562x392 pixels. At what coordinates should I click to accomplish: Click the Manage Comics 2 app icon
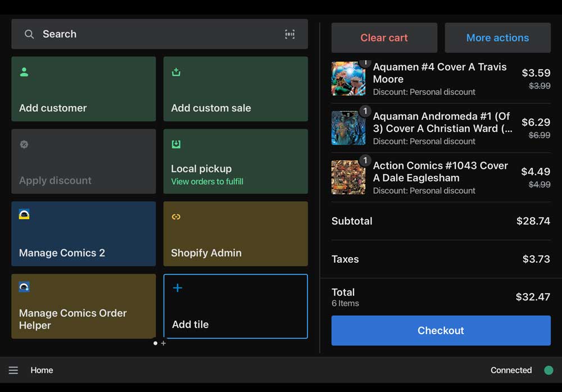24,214
